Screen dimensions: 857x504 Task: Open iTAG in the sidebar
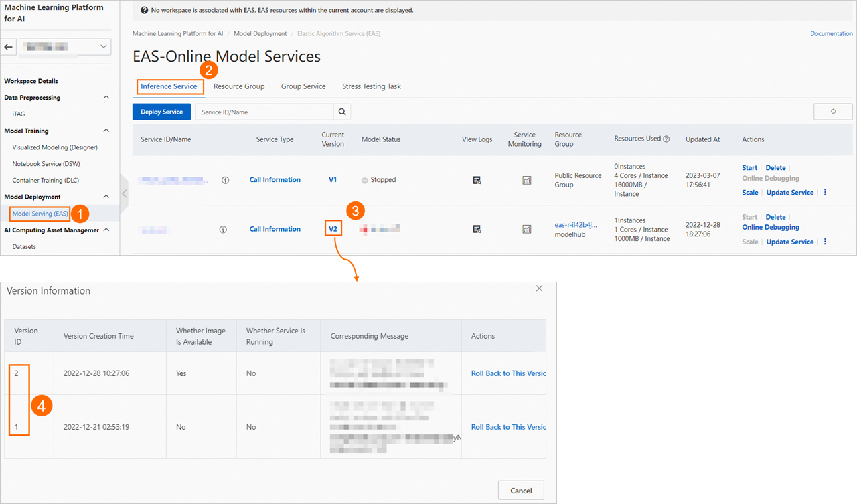click(x=19, y=114)
